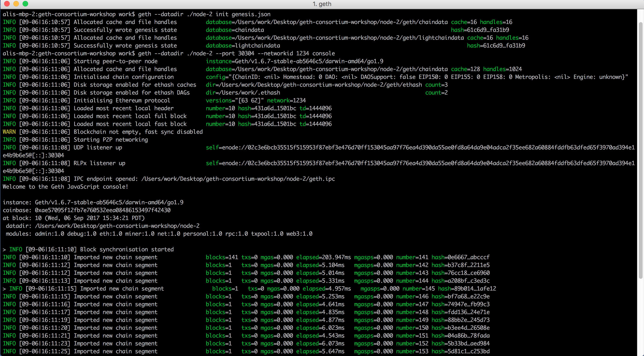Click the 'Block synchronisation started' prompt line
The height and width of the screenshot is (356, 644).
point(127,249)
